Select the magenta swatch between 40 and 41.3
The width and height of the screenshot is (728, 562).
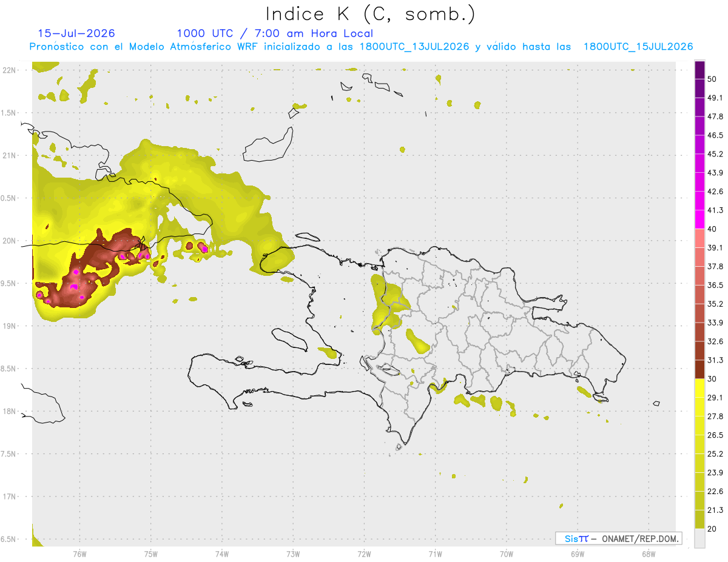click(x=700, y=219)
